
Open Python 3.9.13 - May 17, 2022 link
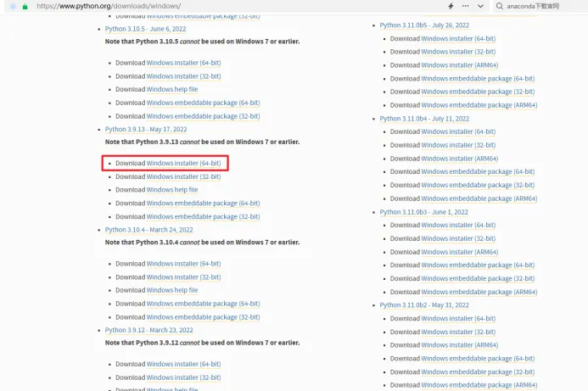pos(146,129)
